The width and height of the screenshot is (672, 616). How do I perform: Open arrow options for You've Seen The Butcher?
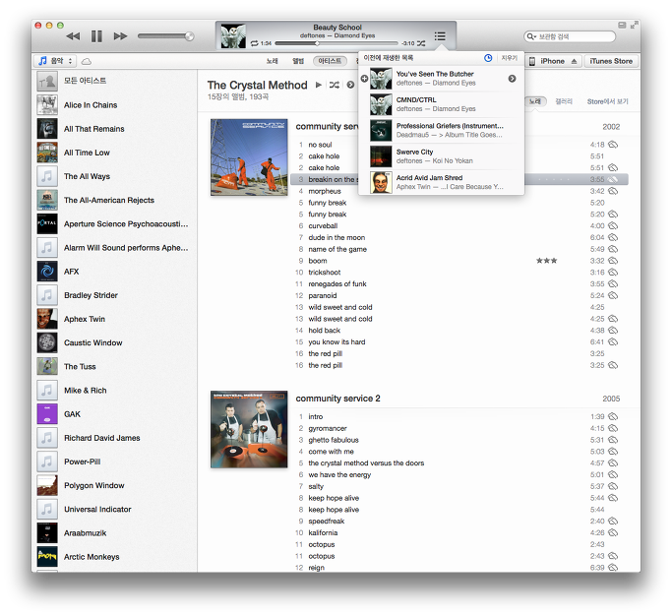coord(512,79)
